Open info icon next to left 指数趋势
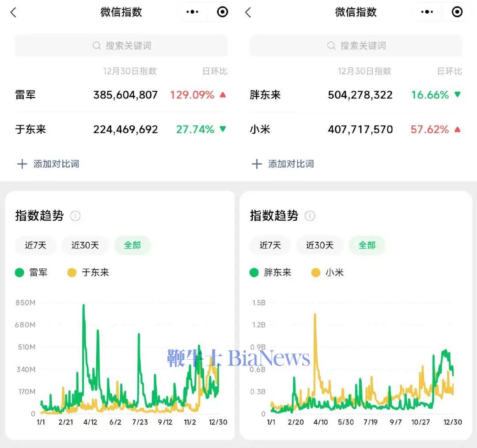Screen dimensions: 477x448 (x=75, y=216)
